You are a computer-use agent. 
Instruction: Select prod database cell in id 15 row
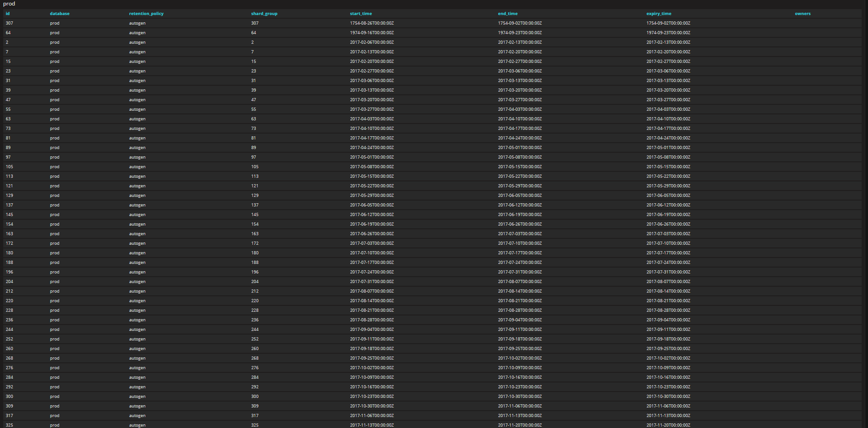tap(55, 62)
